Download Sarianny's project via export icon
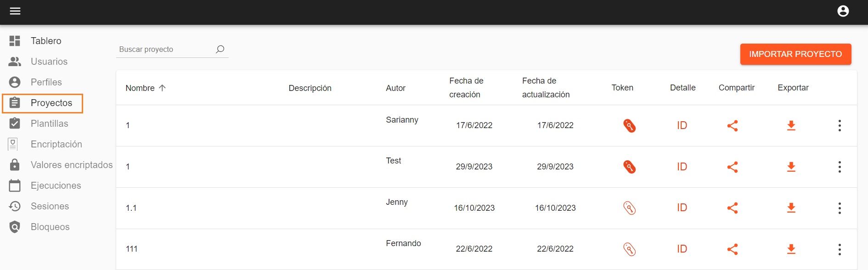 [791, 125]
